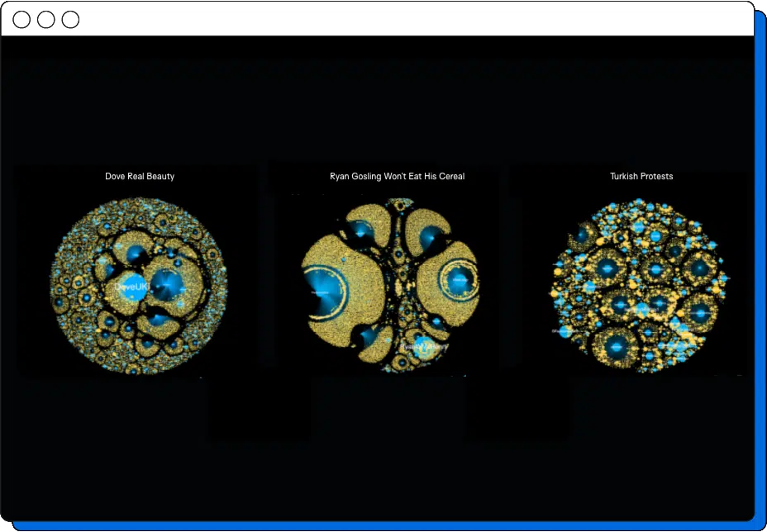Click the rightmost window control circle
This screenshot has height=532, width=767.
tap(71, 20)
